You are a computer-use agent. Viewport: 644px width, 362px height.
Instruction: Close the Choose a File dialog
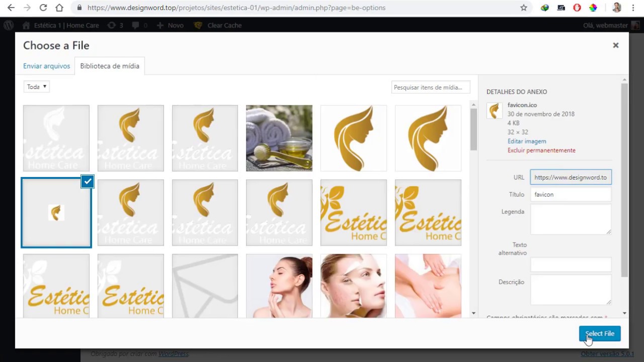615,45
